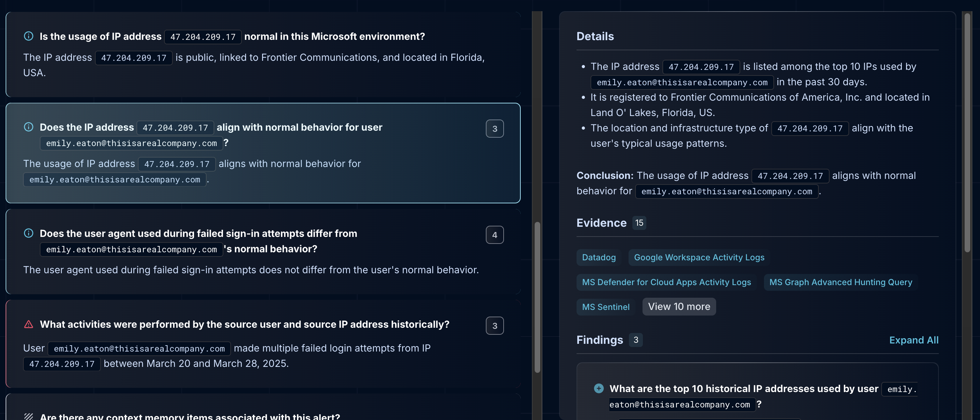Click red warning triangle icon on historical activities

click(x=29, y=324)
